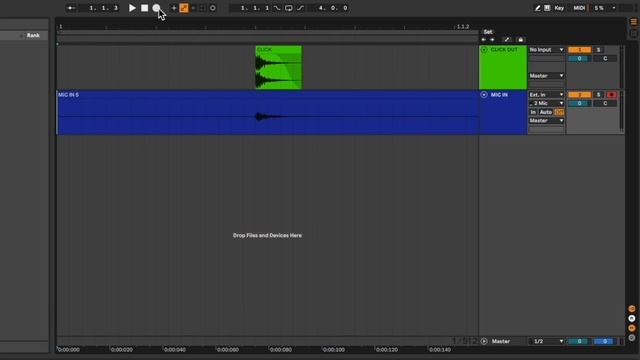
Task: Toggle the Lock Envelopes icon
Action: (520, 40)
